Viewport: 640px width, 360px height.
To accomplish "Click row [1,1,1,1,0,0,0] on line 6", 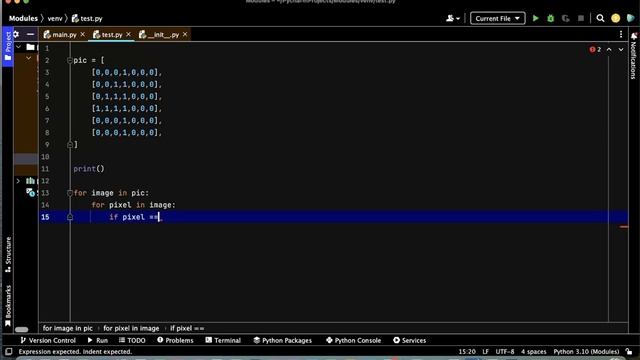I will [x=127, y=109].
